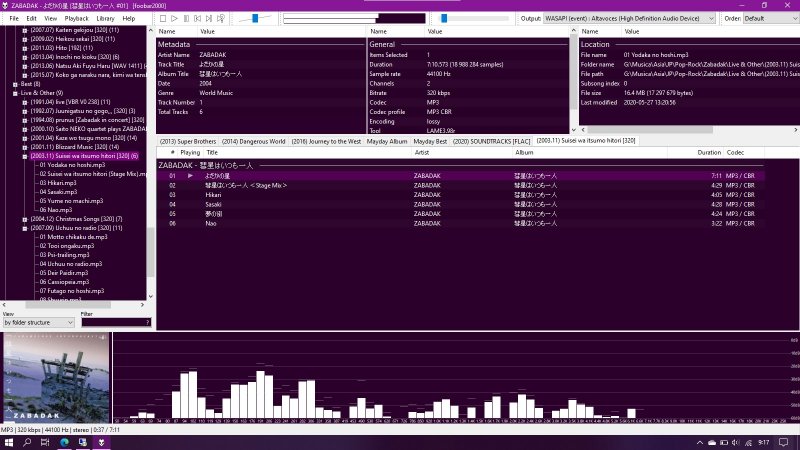Switch to the (2020) SOUNDTRACKS [FLAC] tab
Image resolution: width=800 pixels, height=450 pixels.
click(x=491, y=141)
